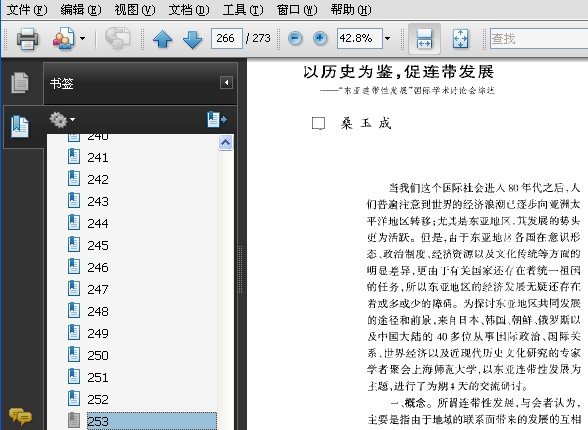Select bookmark 248
The image size is (588, 430).
pos(98,311)
